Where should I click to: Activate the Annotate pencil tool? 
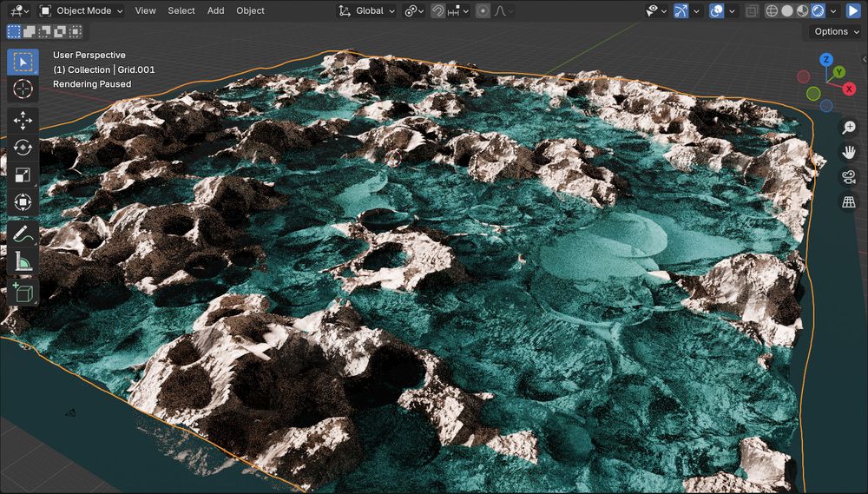pos(23,234)
